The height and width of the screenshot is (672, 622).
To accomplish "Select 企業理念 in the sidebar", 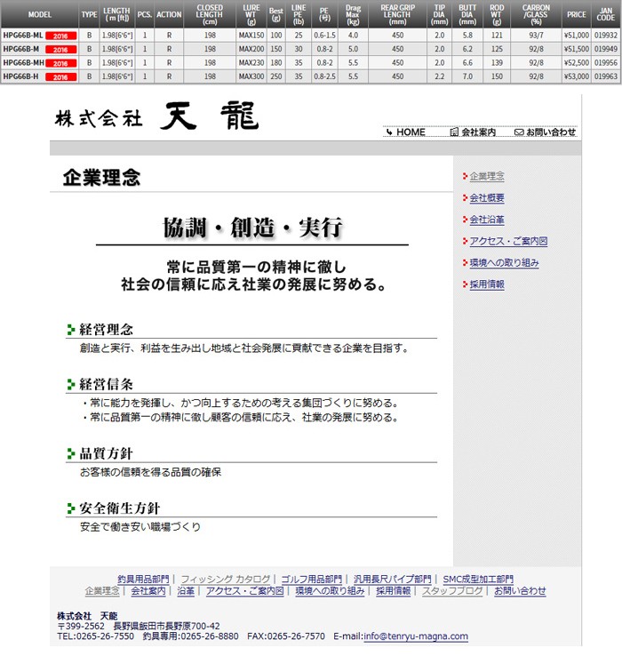I will click(x=487, y=176).
